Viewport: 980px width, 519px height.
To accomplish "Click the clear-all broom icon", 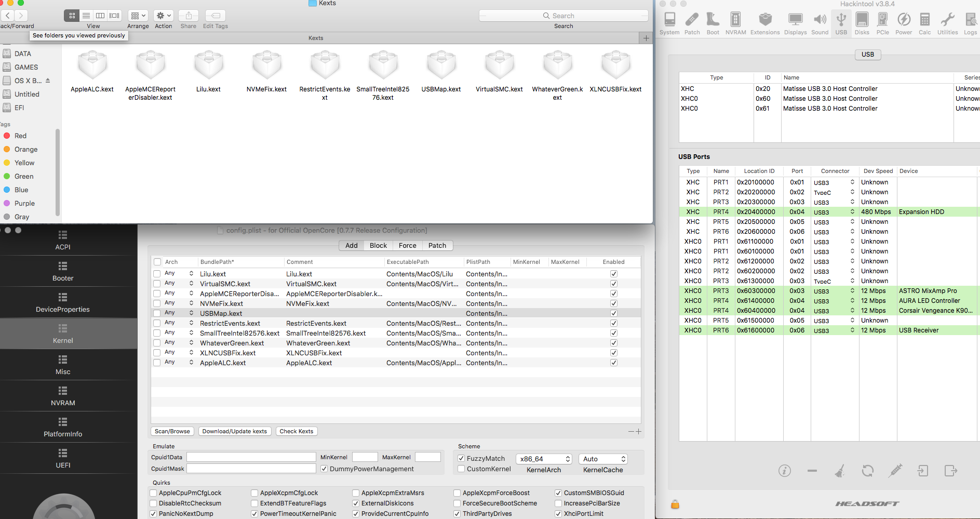I will pos(840,471).
